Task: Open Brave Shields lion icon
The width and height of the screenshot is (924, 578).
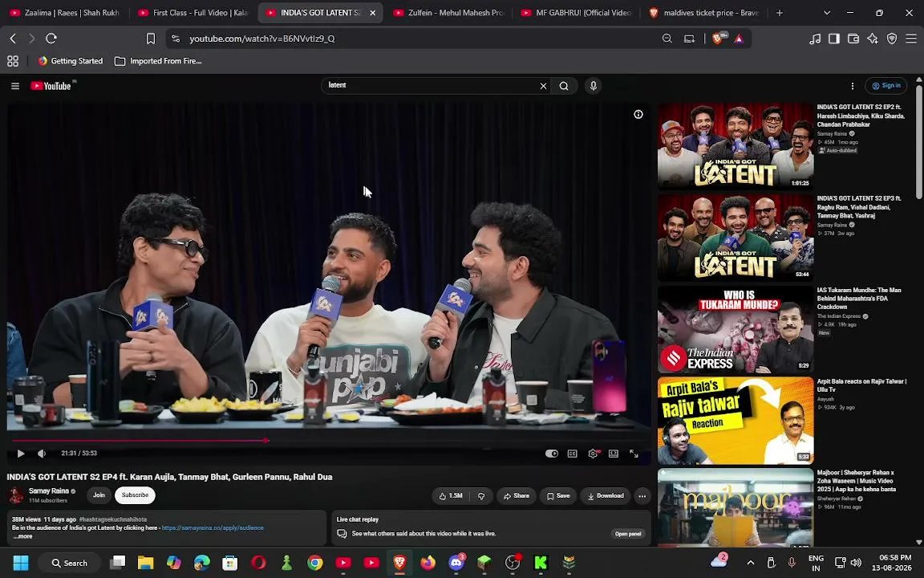Action: (719, 39)
